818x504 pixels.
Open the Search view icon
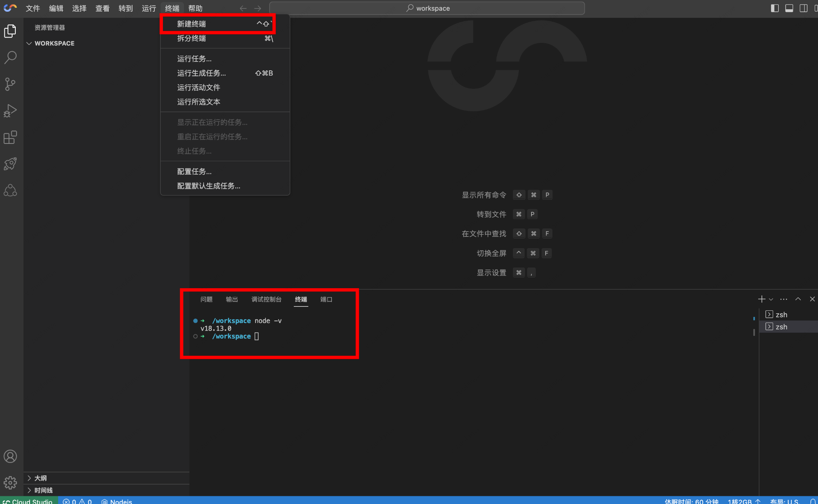click(10, 57)
